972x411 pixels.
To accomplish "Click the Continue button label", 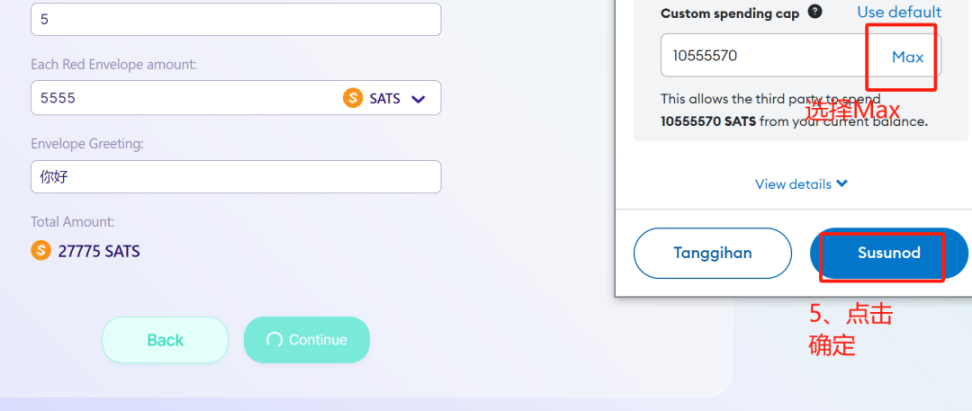I will (x=317, y=340).
